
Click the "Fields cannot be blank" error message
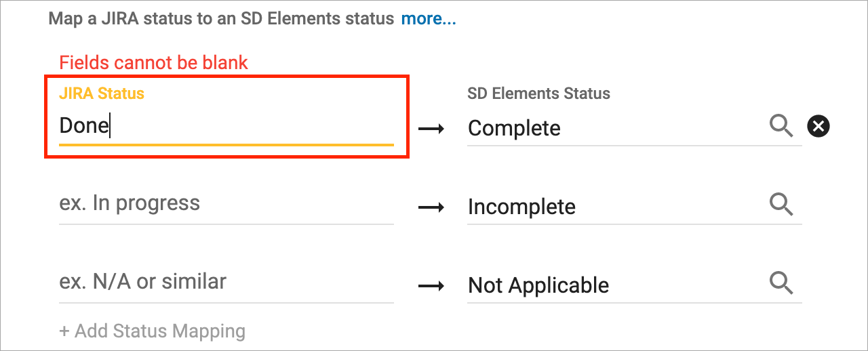point(154,63)
